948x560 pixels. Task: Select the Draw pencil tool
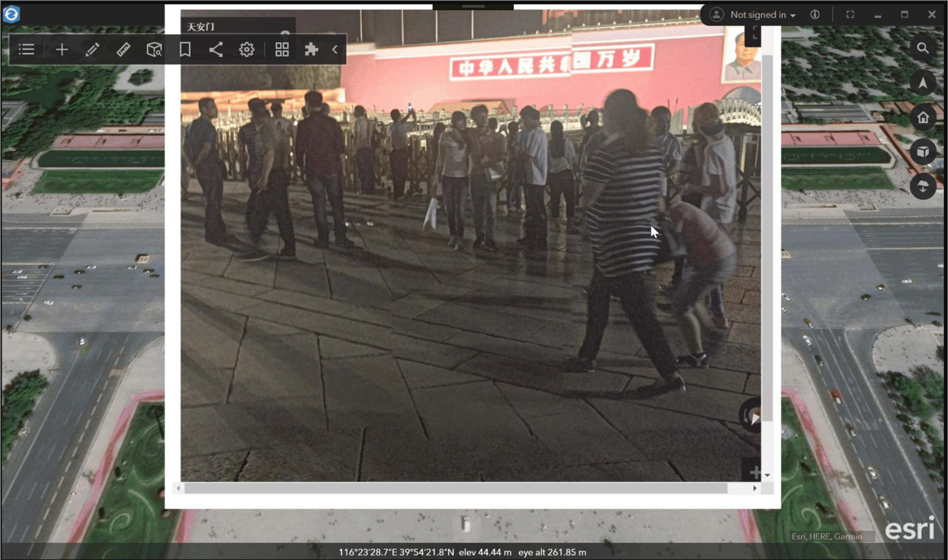[92, 49]
